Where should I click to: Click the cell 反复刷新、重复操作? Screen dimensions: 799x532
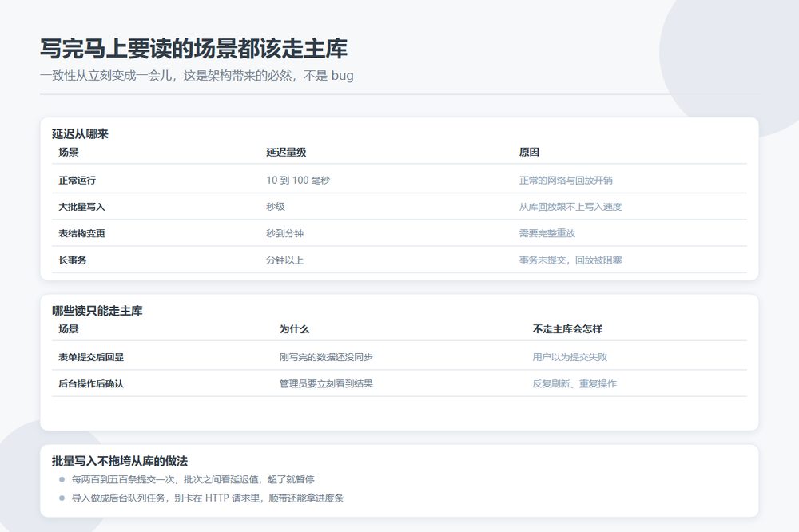pyautogui.click(x=574, y=383)
